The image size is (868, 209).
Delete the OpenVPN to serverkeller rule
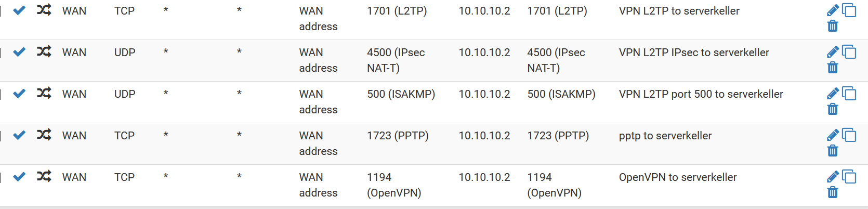tap(833, 192)
